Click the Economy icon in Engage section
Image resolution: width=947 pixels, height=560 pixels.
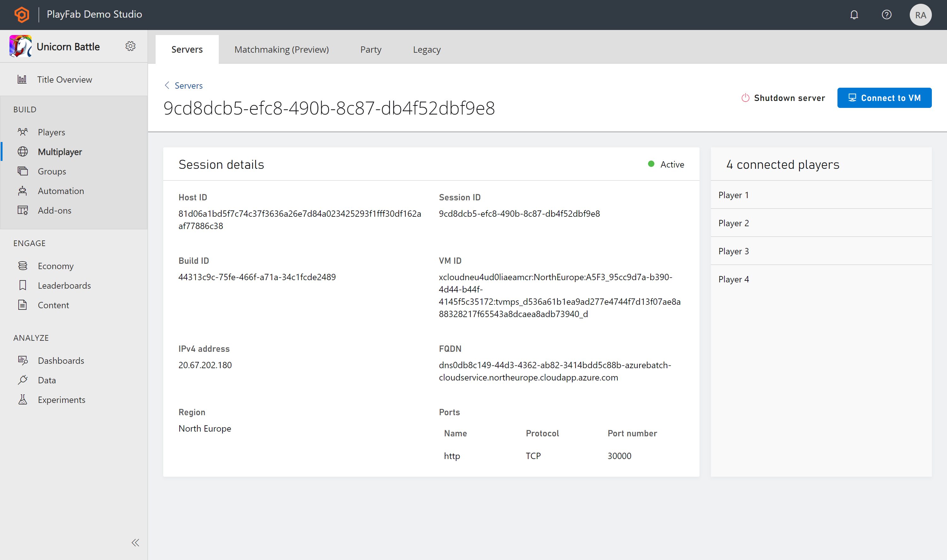click(23, 265)
